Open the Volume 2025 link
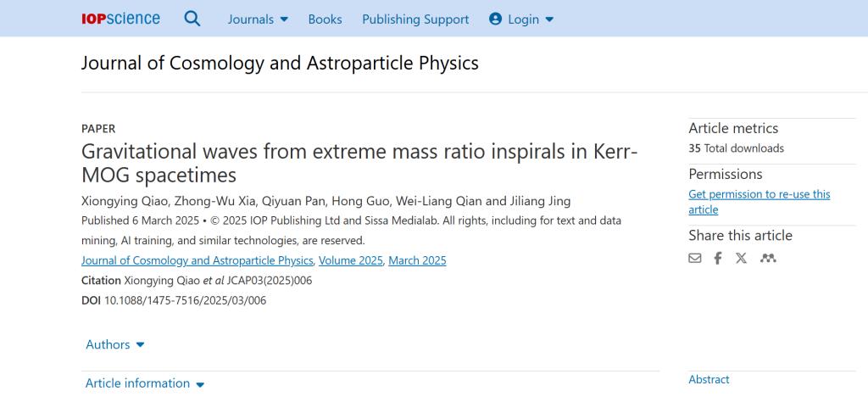This screenshot has height=402, width=868. point(351,260)
